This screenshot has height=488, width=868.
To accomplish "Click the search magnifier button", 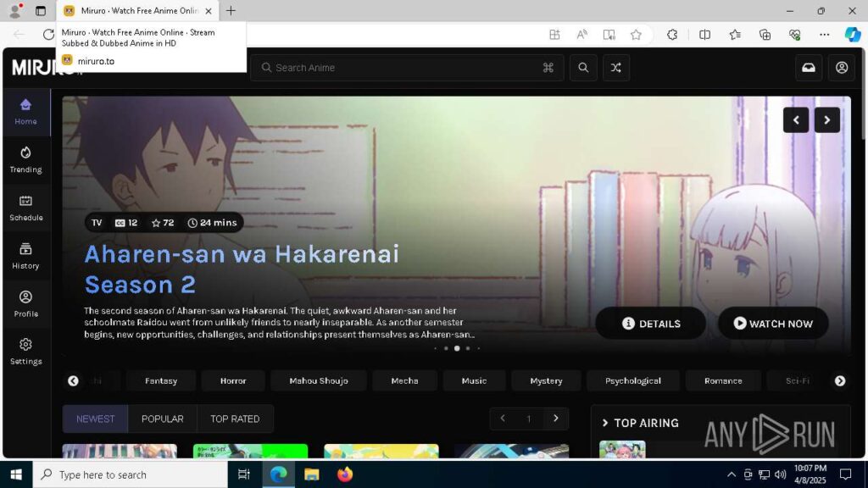I will click(x=583, y=68).
